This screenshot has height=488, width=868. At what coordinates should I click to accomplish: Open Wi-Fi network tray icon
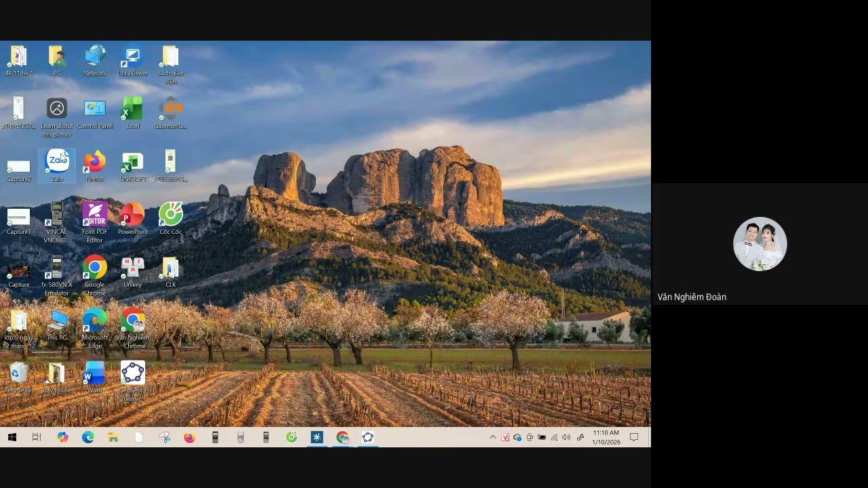[554, 438]
